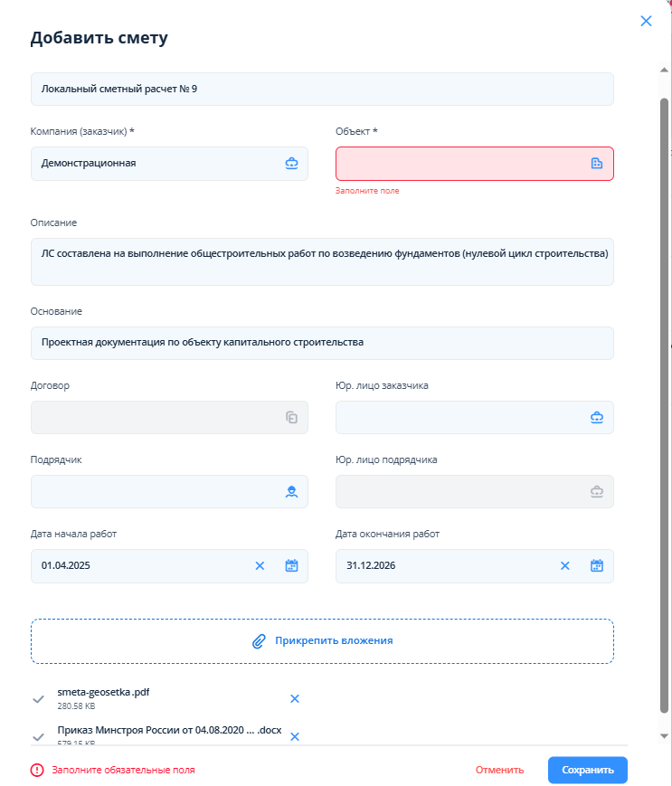Viewport: 672px width, 786px height.
Task: Open the Юр. лицо заказчика selection field
Action: pos(475,418)
